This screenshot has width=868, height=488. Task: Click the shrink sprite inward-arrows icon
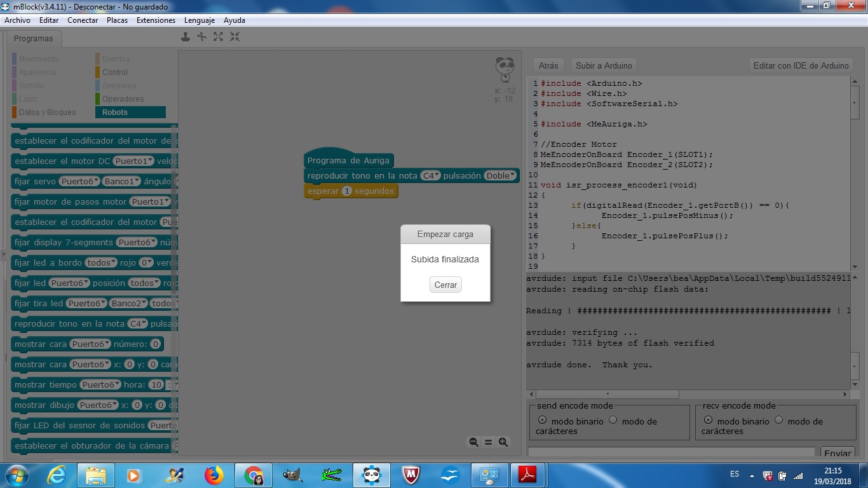(x=234, y=37)
